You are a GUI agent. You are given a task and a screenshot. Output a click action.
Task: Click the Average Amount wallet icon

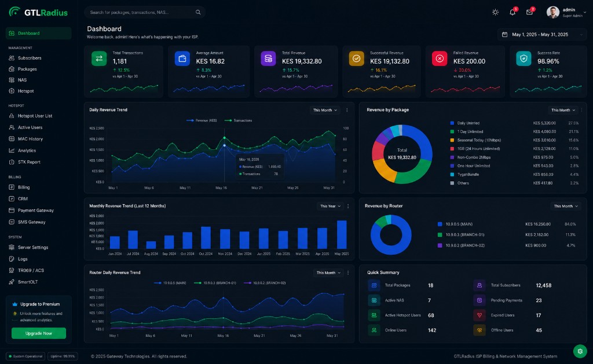coord(182,58)
